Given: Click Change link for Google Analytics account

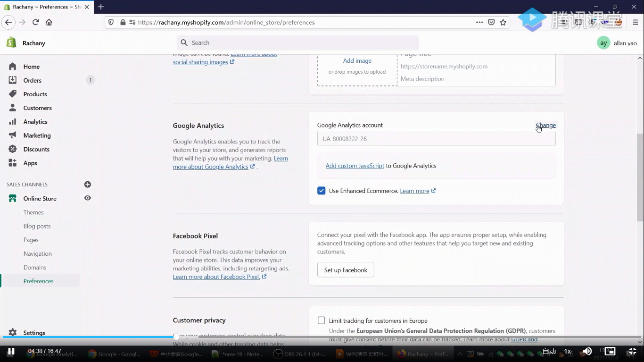Looking at the screenshot, I should point(545,125).
